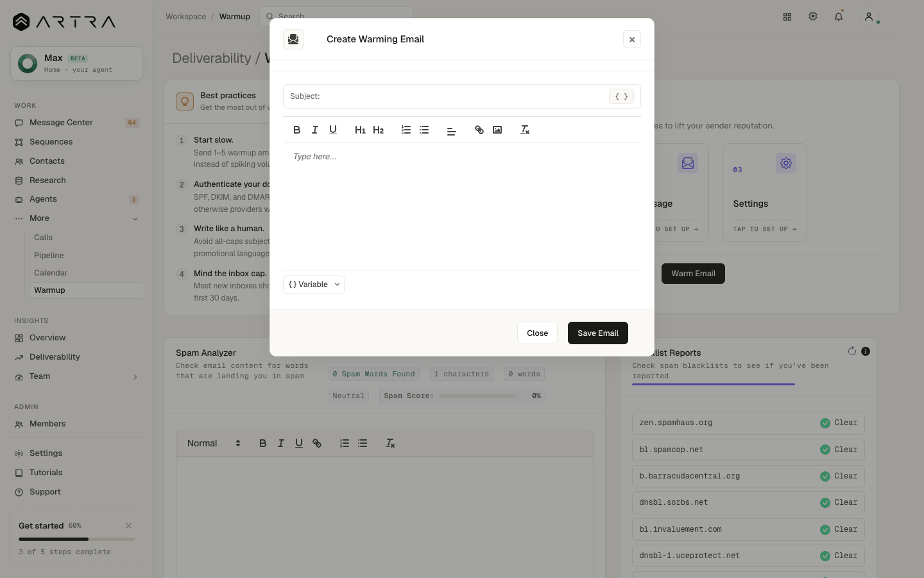924x578 pixels.
Task: Open the Contacts section
Action: pos(77,161)
